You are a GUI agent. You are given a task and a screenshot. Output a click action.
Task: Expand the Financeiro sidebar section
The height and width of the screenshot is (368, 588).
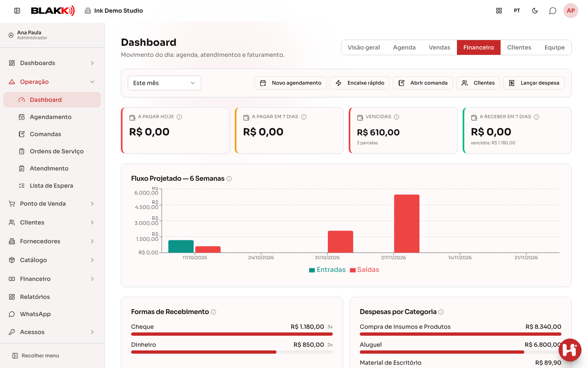coord(52,279)
